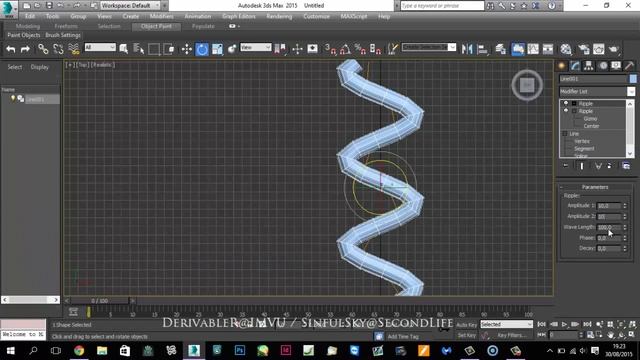
Task: Activate the Select and Scale tool
Action: pyautogui.click(x=217, y=49)
